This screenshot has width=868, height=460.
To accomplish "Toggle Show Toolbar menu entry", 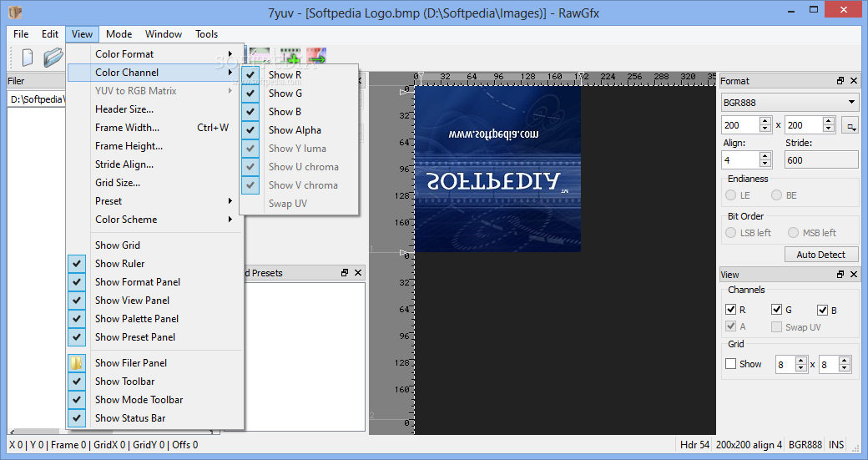I will coord(155,382).
